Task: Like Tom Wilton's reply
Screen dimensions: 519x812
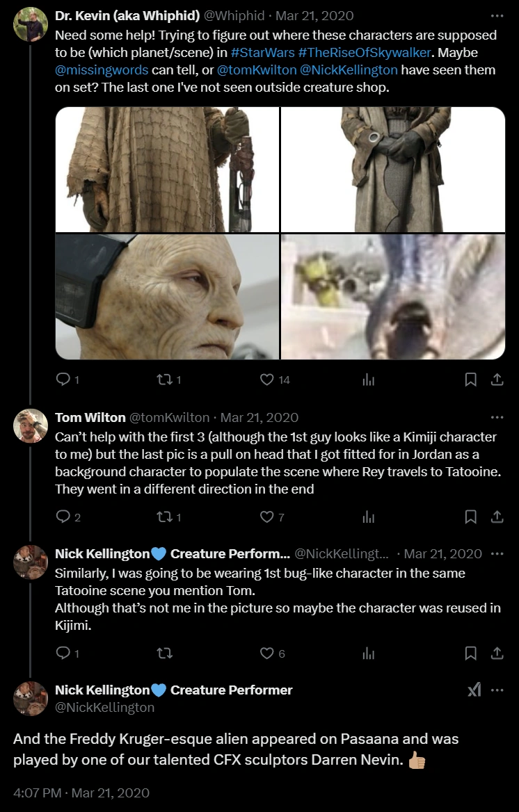Action: pos(266,517)
